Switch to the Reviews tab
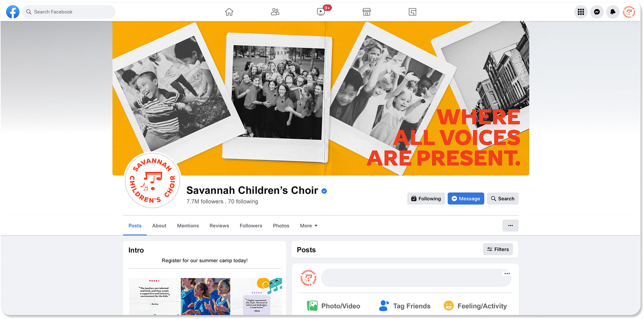644x319 pixels. pos(219,226)
